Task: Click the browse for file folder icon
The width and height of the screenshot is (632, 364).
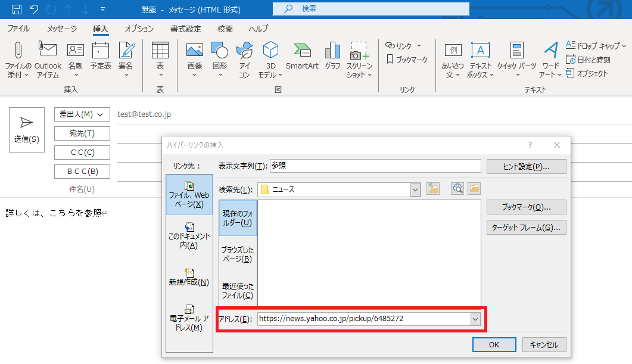Action: tap(474, 189)
